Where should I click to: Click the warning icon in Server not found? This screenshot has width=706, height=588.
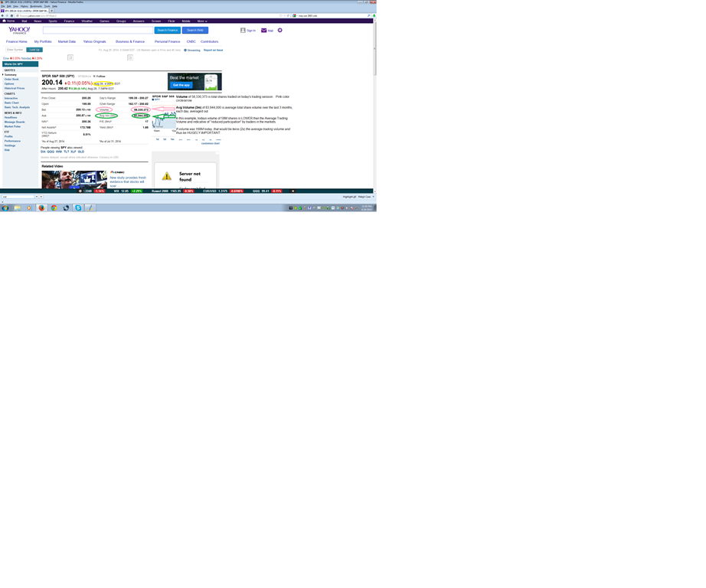[x=167, y=176]
